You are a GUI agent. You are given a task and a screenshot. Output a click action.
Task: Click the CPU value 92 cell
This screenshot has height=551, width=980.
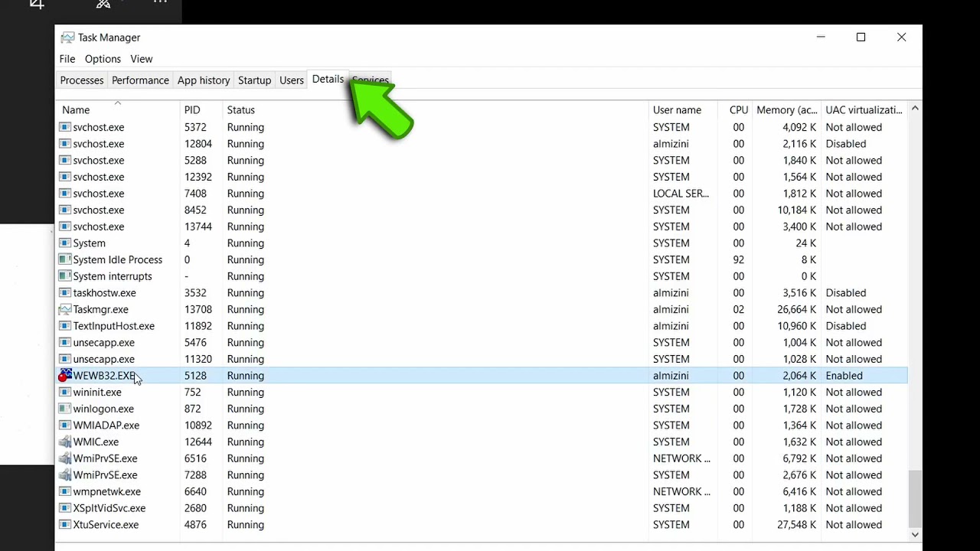point(738,259)
